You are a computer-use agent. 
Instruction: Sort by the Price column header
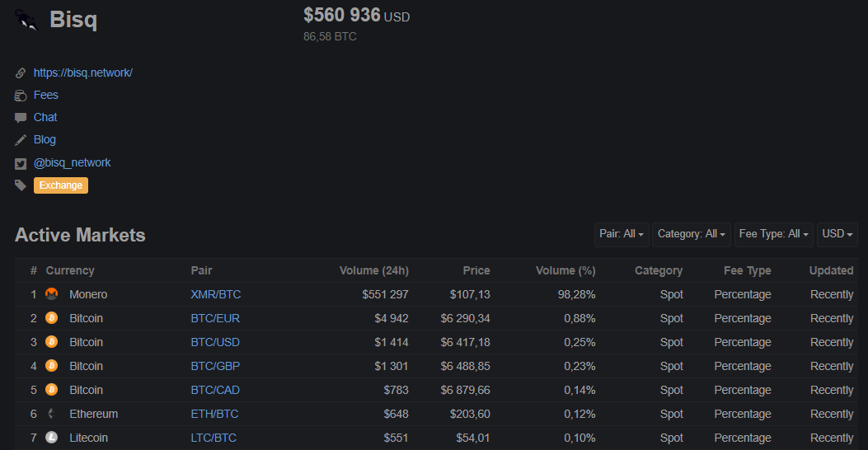[x=476, y=270]
